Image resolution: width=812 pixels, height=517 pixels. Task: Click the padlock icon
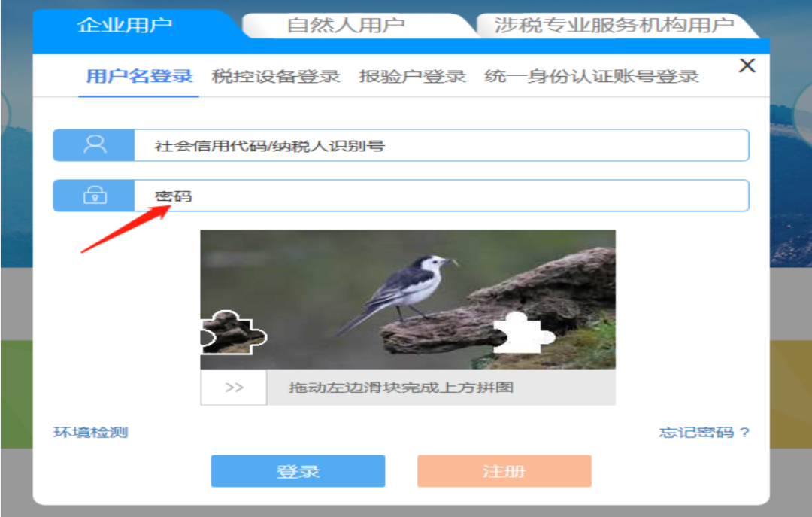pos(94,196)
